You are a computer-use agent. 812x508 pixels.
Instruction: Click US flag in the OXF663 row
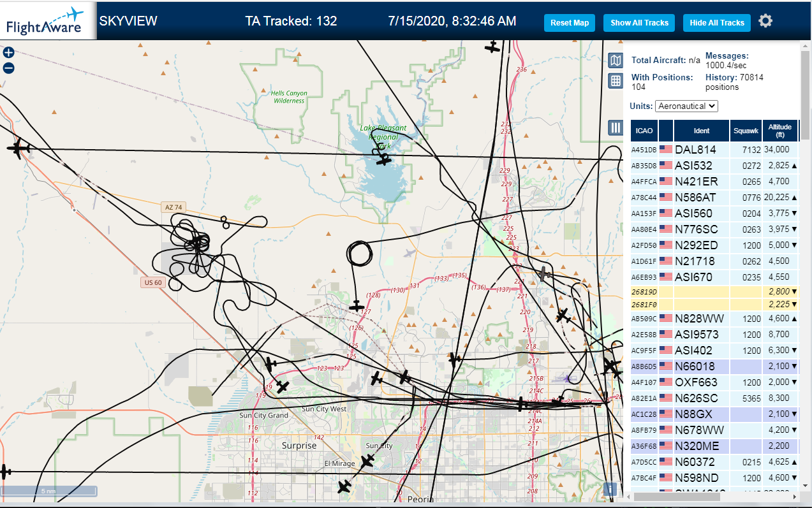pos(666,382)
